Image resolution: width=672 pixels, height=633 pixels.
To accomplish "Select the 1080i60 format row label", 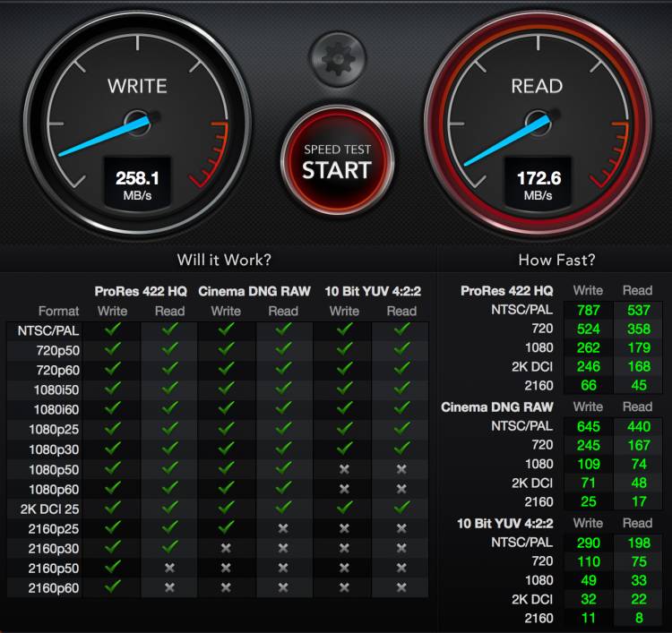I will pyautogui.click(x=56, y=409).
